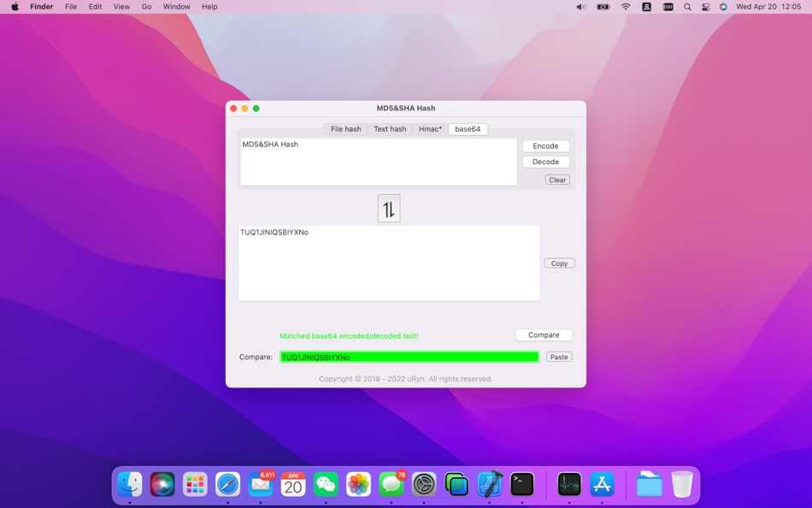Open Activity Monitor in the dock
This screenshot has height=508, width=812.
[569, 485]
